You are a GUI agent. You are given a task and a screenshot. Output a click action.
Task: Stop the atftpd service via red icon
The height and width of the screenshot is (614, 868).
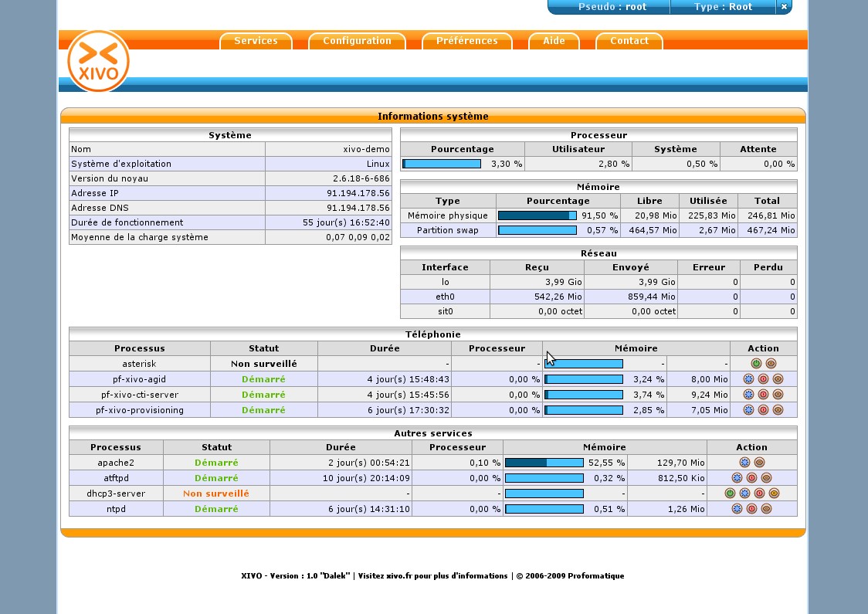[751, 478]
